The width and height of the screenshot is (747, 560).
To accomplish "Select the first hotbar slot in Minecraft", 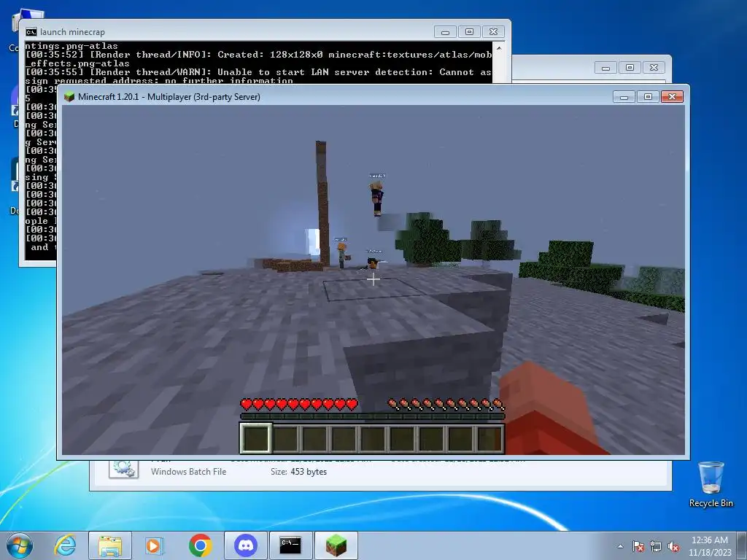I will (x=256, y=438).
